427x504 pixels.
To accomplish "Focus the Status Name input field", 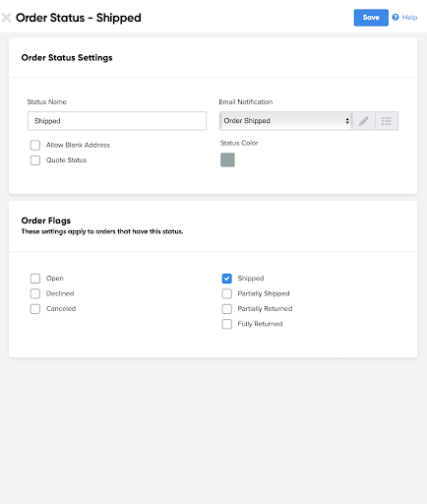I will (117, 121).
